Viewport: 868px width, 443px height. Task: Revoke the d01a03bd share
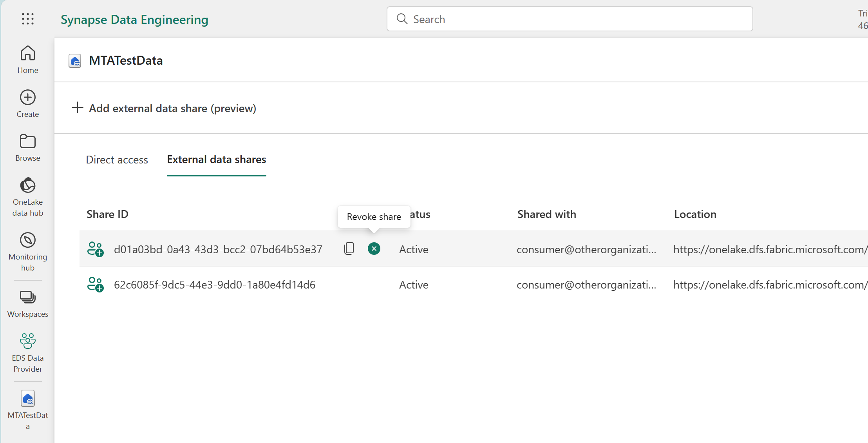click(x=374, y=249)
